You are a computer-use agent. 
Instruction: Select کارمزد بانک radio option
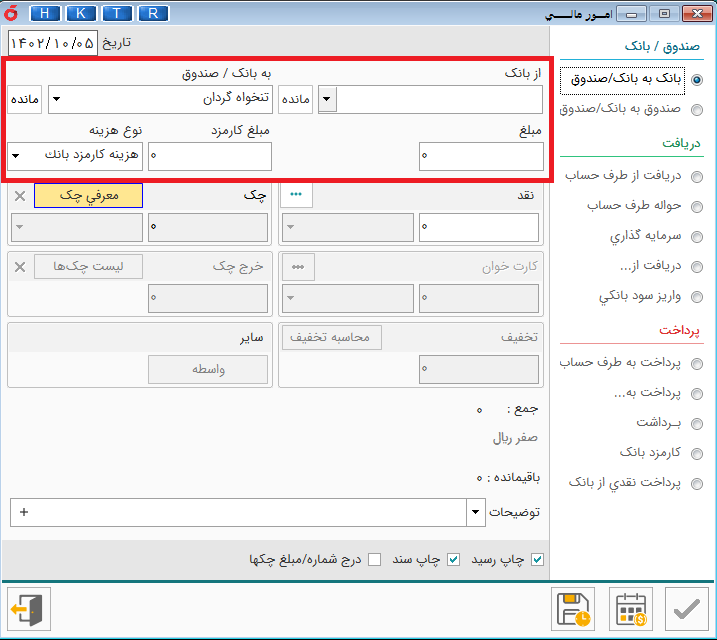(696, 454)
